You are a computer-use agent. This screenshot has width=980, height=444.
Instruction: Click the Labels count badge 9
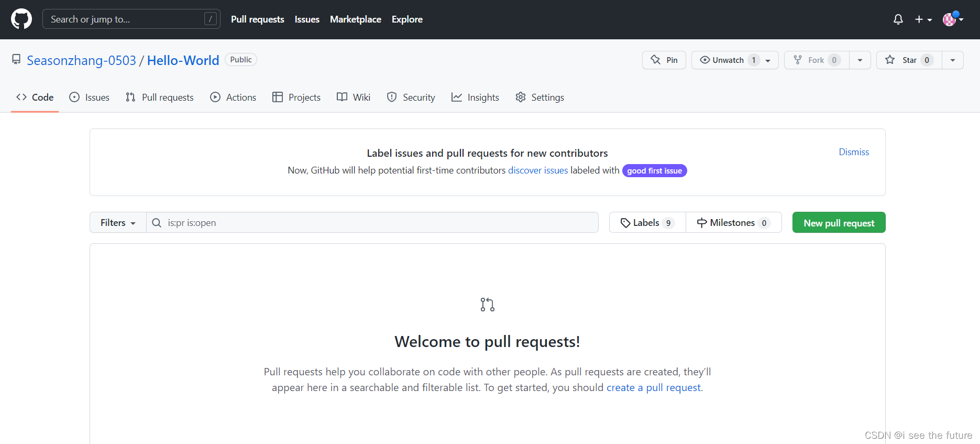coord(668,223)
